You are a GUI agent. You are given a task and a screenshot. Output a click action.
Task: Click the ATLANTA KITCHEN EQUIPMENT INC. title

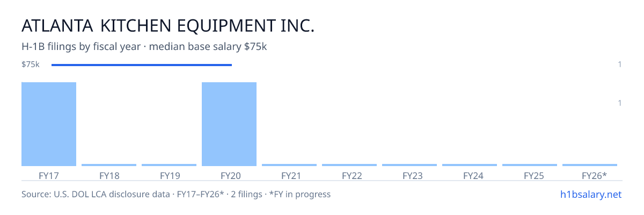168,26
